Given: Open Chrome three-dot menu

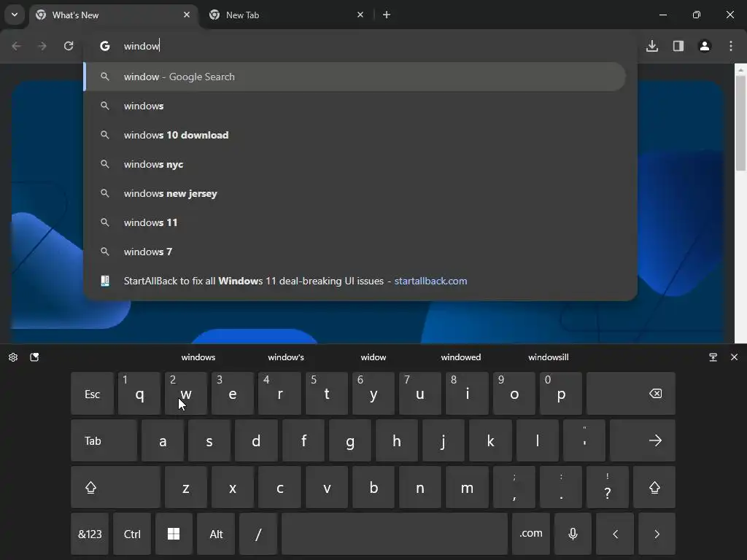Looking at the screenshot, I should coord(731,46).
